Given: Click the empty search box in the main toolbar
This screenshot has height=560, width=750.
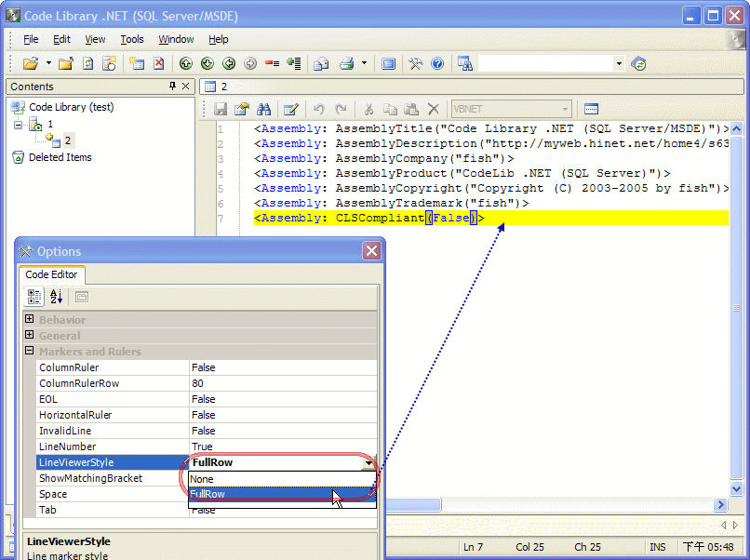Looking at the screenshot, I should coord(546,63).
